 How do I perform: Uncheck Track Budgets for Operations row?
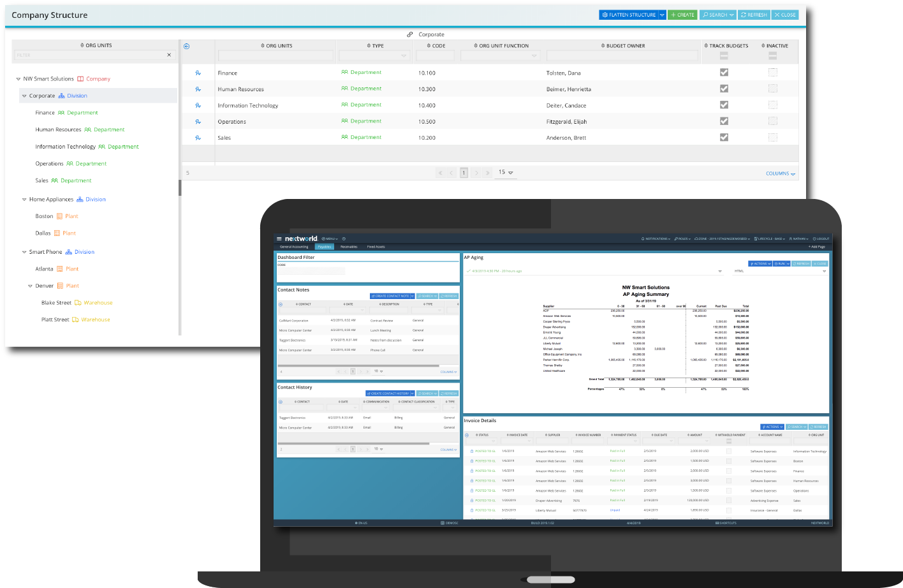[724, 121]
